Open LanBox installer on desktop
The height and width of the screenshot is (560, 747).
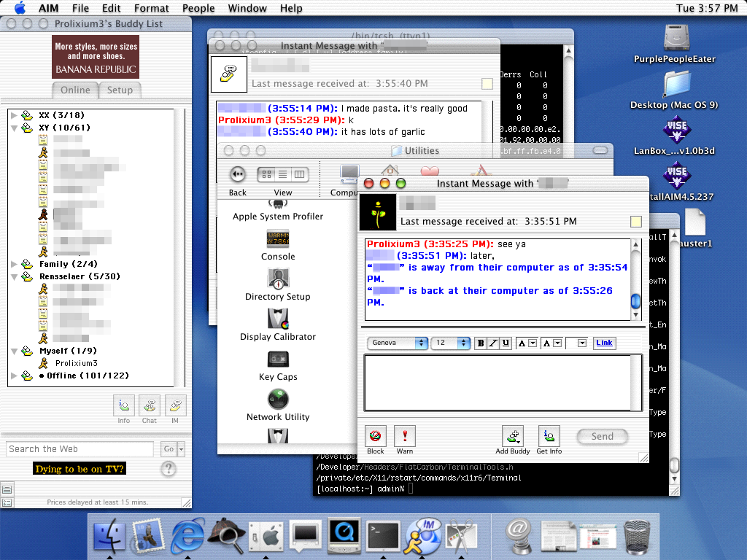pos(676,130)
